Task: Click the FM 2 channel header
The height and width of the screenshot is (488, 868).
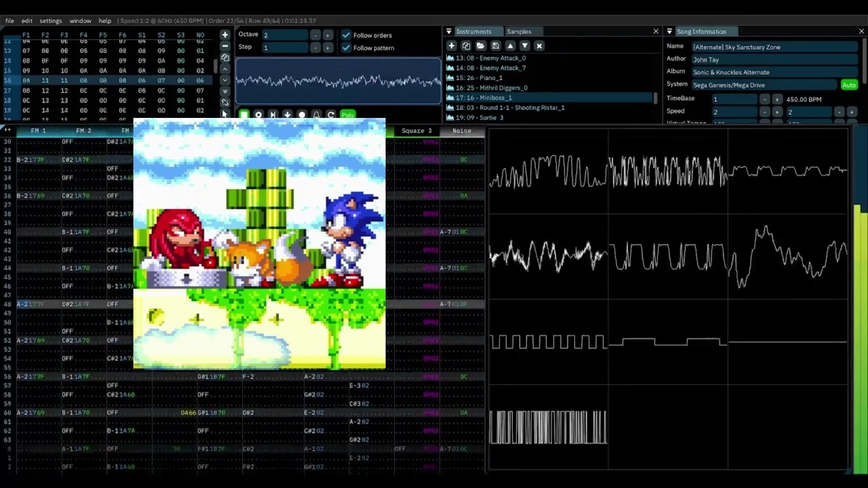Action: (x=83, y=130)
